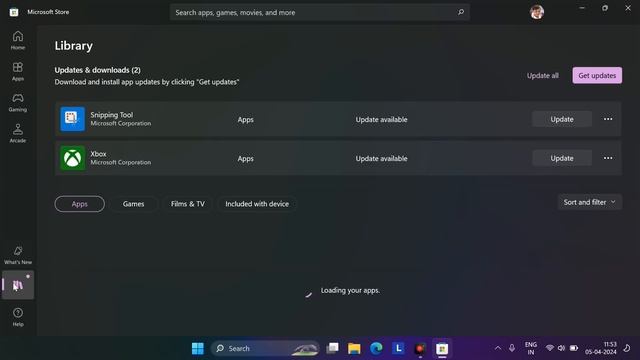
Task: Open What's New in sidebar
Action: point(18,255)
